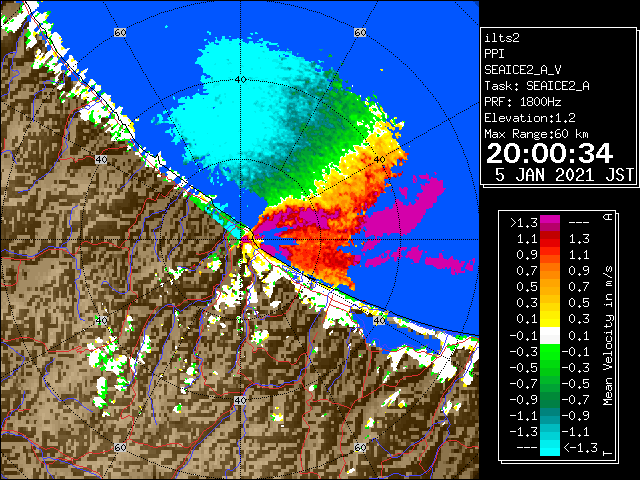This screenshot has width=640, height=480.
Task: Click the '<-1.3' label on the legend
Action: pos(580,448)
